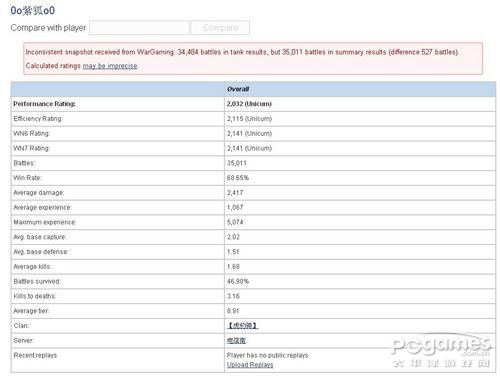Select the Recent replays label

tap(35, 355)
